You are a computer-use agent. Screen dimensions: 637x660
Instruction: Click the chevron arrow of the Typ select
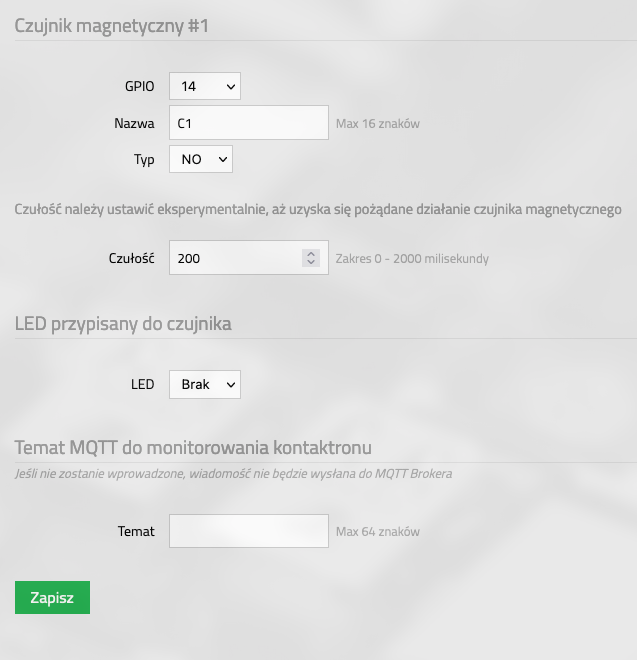tap(223, 160)
